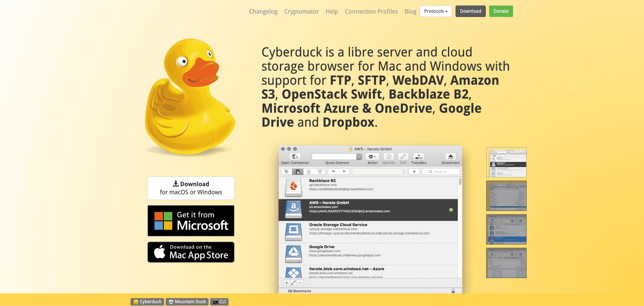Switch to the CLI tab
644x306 pixels.
219,302
